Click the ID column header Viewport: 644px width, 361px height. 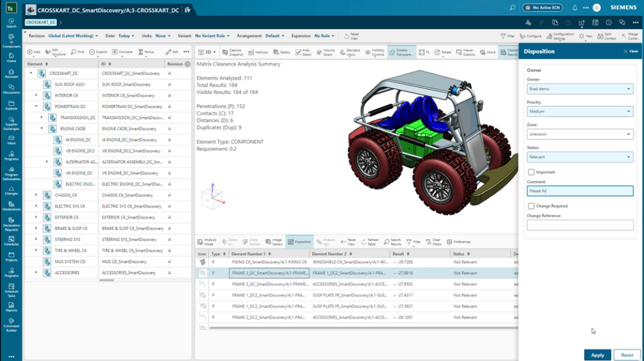click(x=106, y=64)
